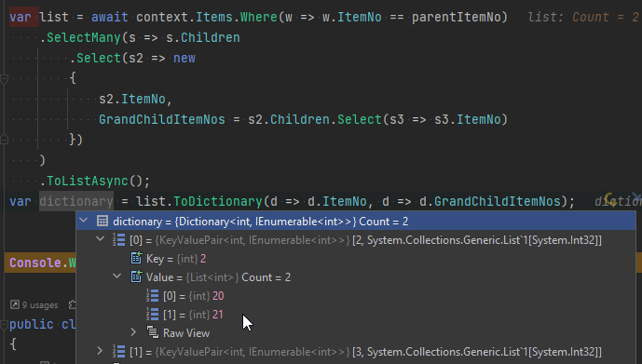Click the 'await' keyword

109,17
